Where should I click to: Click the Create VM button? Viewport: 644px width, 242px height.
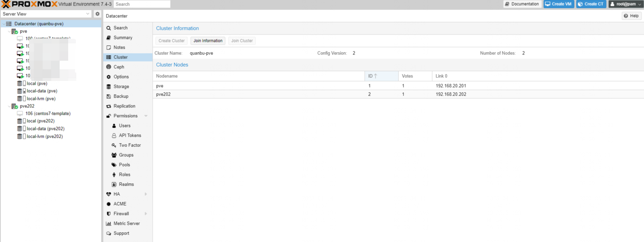[558, 4]
